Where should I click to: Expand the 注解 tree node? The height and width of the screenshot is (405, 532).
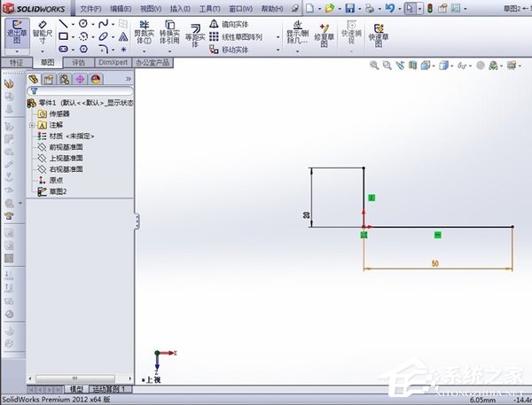tap(32, 125)
